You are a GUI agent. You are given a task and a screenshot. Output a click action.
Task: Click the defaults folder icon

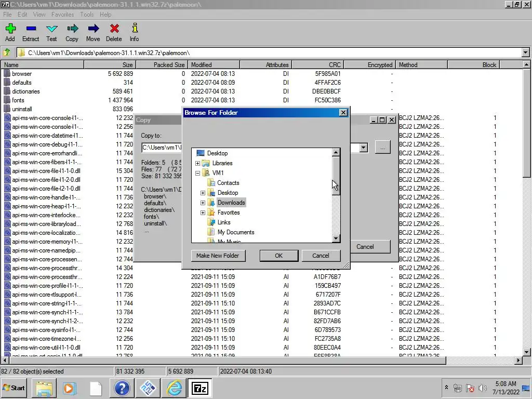(7, 82)
